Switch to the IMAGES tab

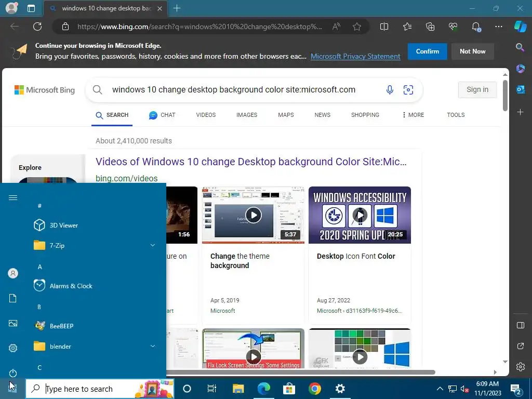247,115
